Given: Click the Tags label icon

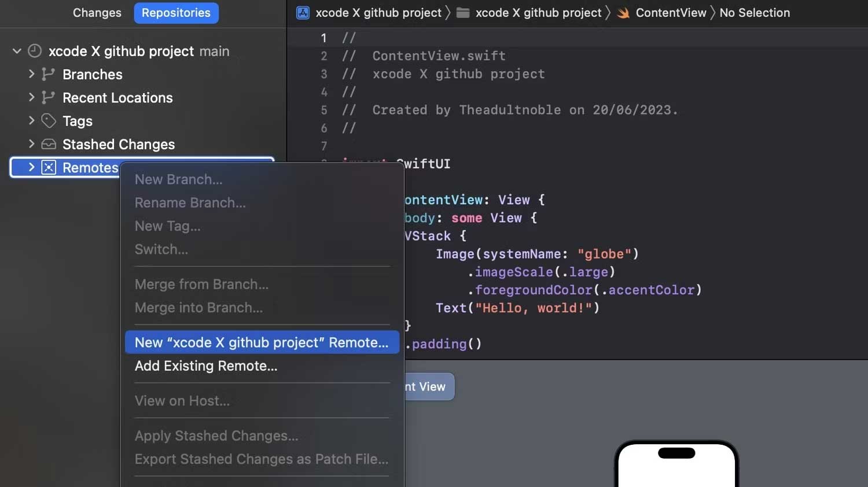Looking at the screenshot, I should (x=49, y=120).
